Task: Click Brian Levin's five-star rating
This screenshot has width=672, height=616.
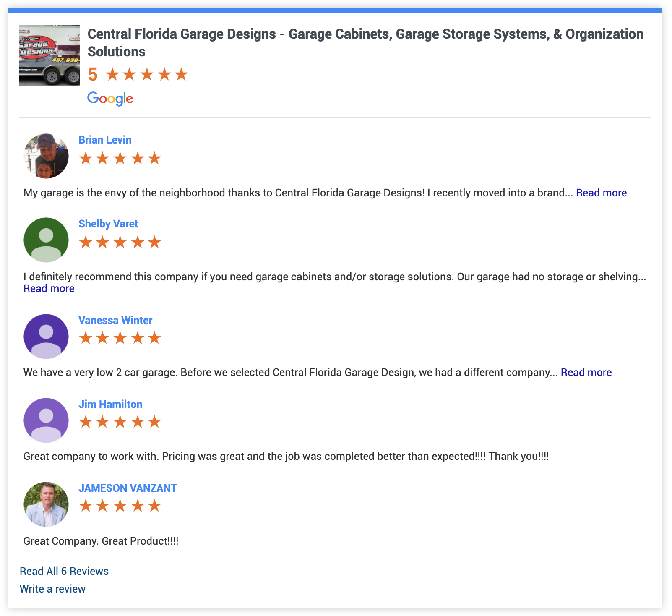Action: point(120,159)
